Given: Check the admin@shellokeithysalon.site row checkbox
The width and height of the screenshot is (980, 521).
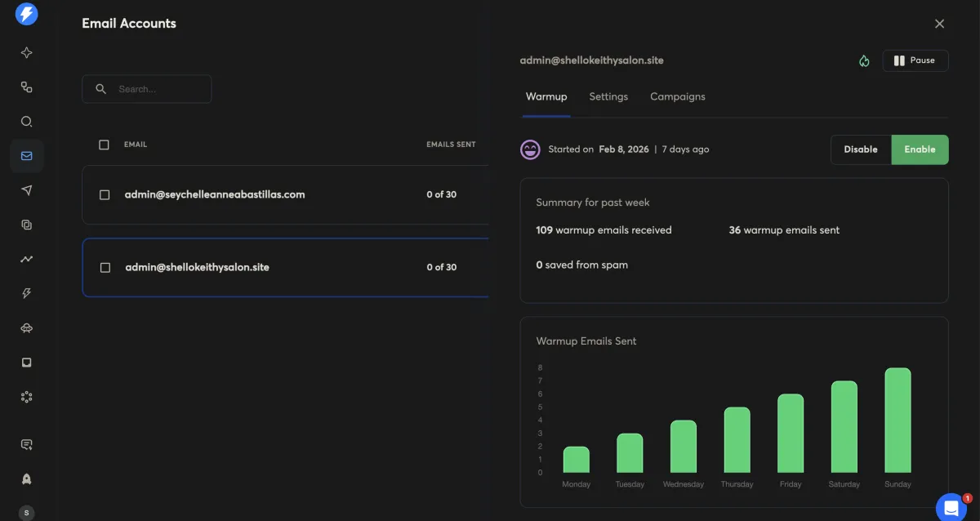Looking at the screenshot, I should point(105,268).
